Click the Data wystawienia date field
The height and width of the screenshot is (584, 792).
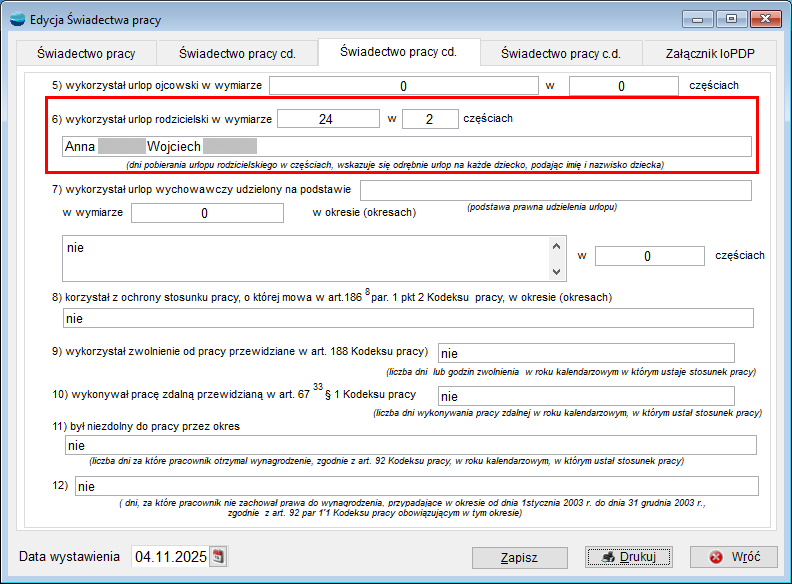click(168, 557)
